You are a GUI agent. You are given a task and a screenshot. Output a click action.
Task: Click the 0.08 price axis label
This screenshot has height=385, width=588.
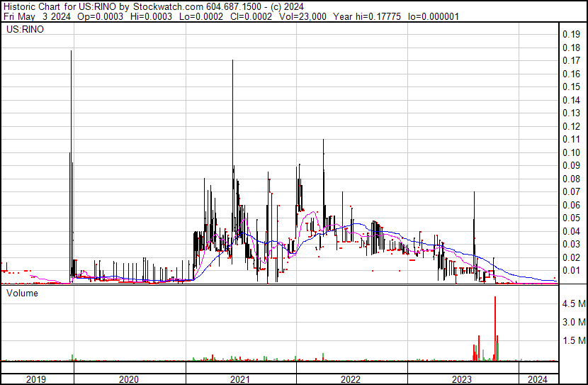click(x=571, y=179)
